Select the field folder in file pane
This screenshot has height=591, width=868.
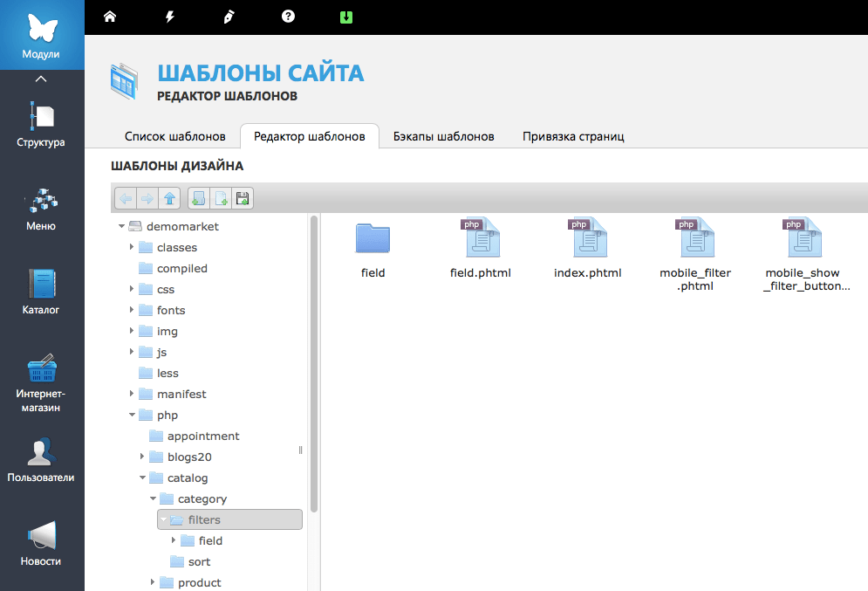click(x=372, y=250)
